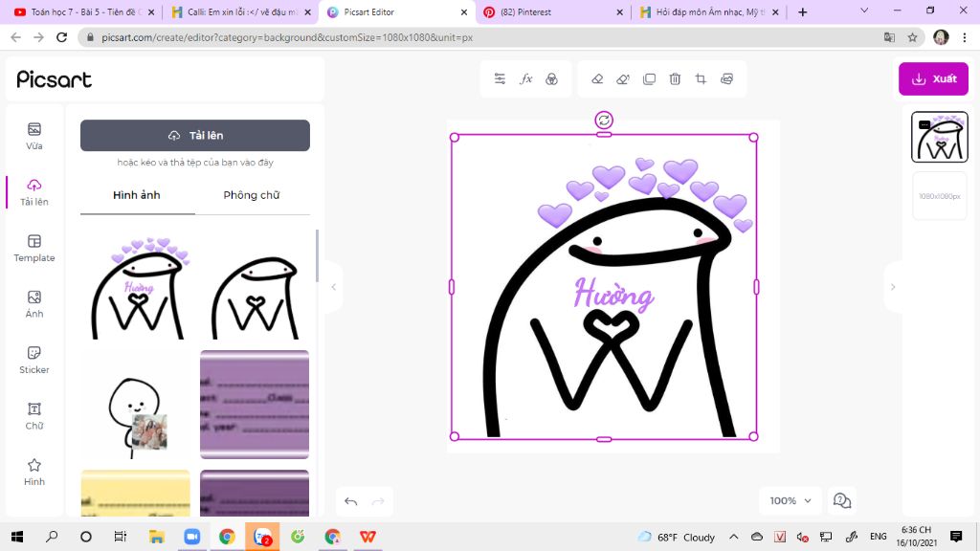Bookmark this page with star icon
Viewport: 980px width, 551px height.
(x=912, y=37)
